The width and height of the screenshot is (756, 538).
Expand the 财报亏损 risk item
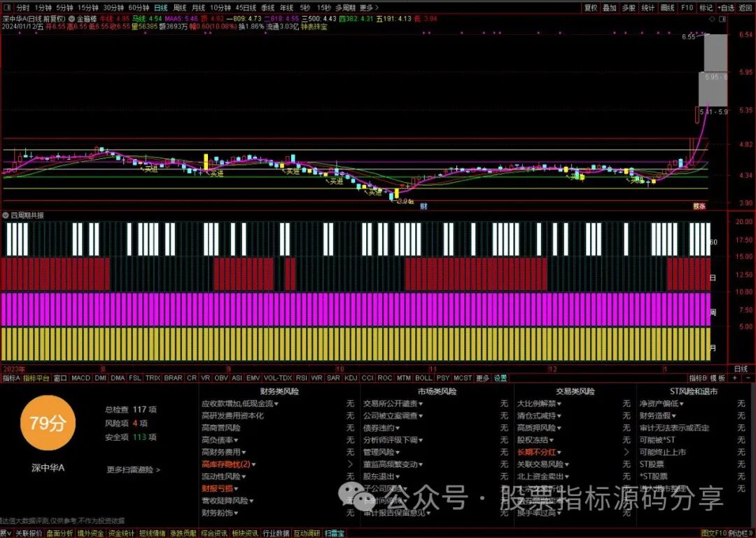coord(220,488)
